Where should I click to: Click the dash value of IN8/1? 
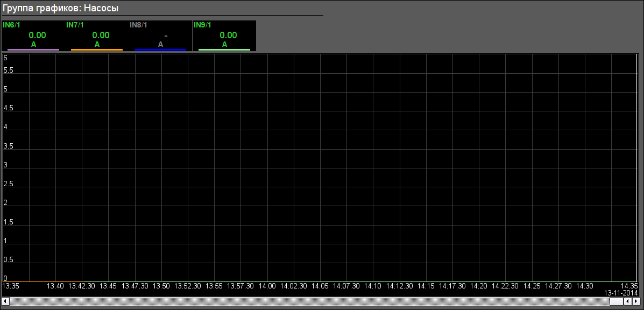tap(166, 36)
